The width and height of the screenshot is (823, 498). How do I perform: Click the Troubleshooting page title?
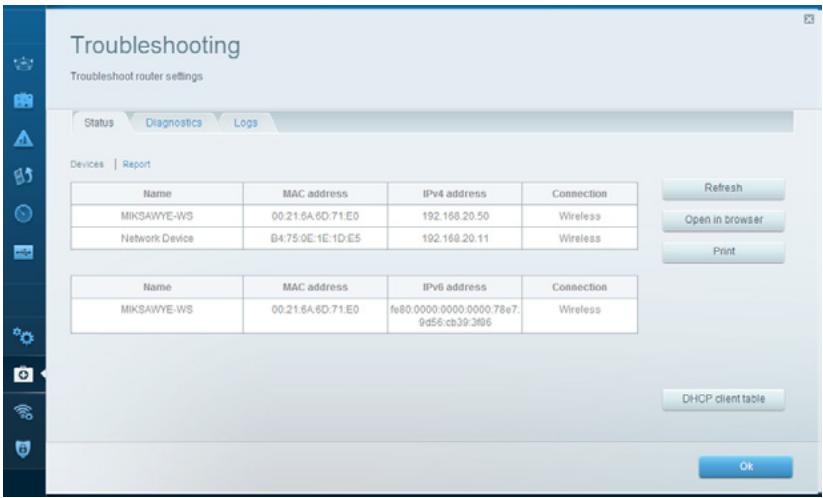pos(155,46)
